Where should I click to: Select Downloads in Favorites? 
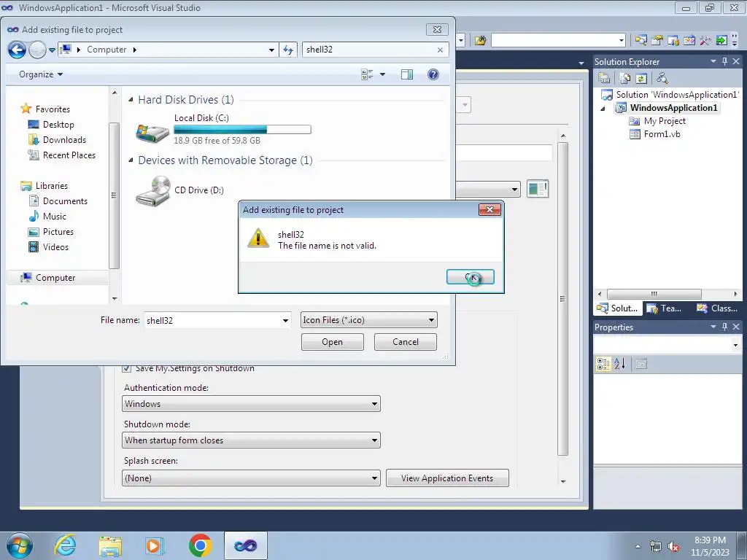(57, 139)
